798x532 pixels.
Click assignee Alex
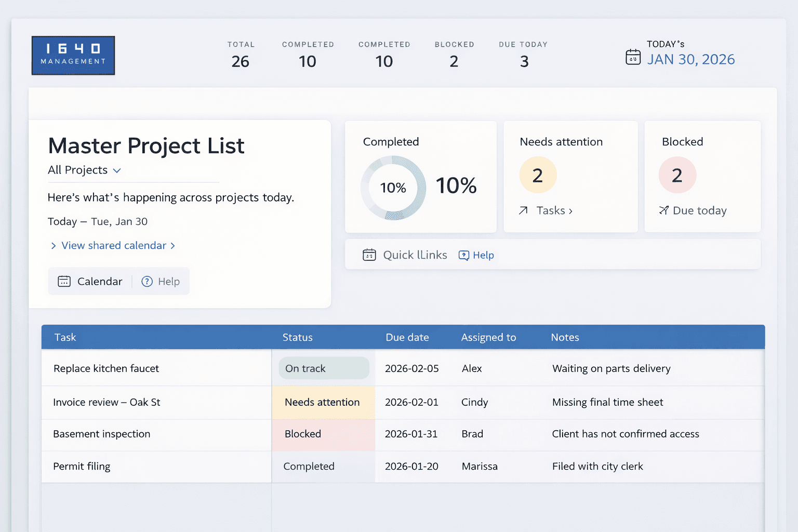[472, 368]
